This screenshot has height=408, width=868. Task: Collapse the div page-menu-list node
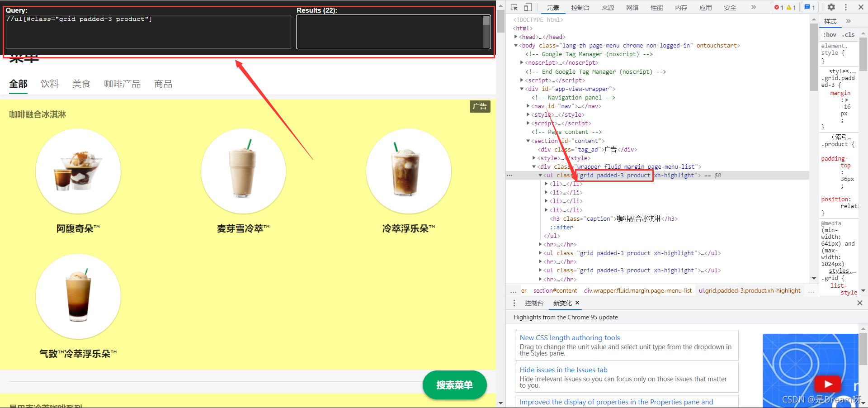click(534, 166)
